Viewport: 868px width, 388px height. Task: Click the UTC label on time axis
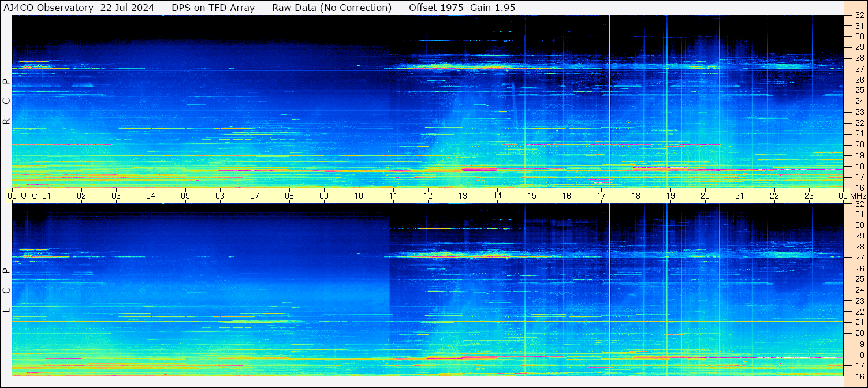(29, 196)
